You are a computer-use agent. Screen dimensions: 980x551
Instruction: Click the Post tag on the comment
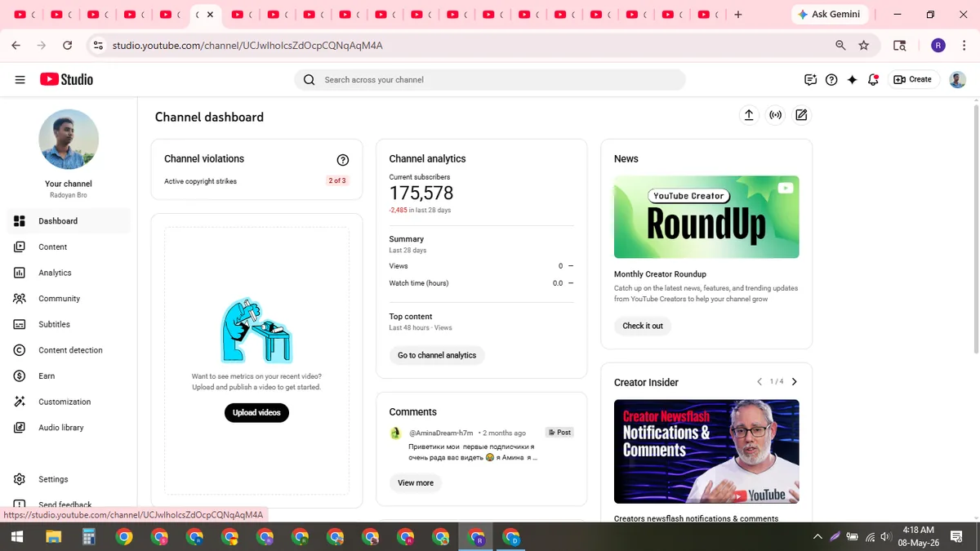tap(559, 433)
